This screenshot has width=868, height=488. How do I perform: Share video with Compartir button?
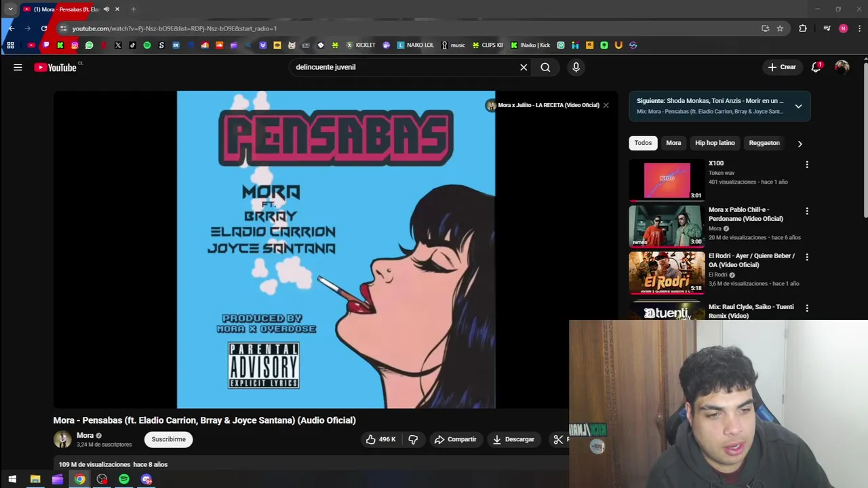(x=456, y=439)
